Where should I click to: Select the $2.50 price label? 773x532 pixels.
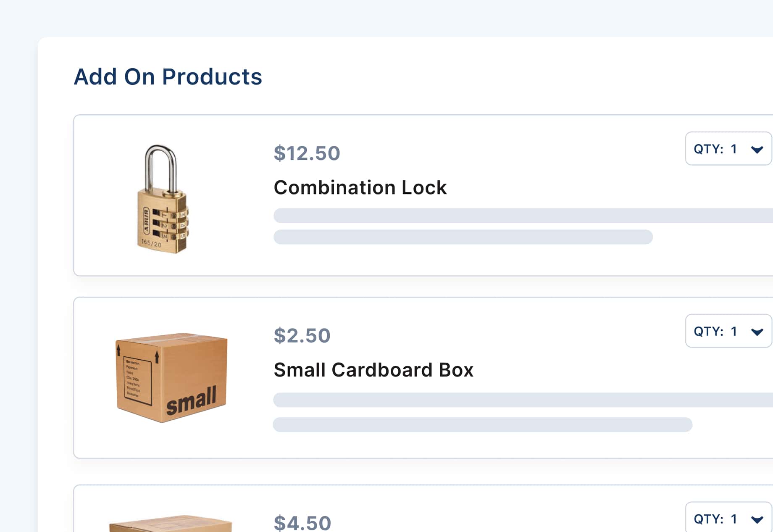[302, 335]
